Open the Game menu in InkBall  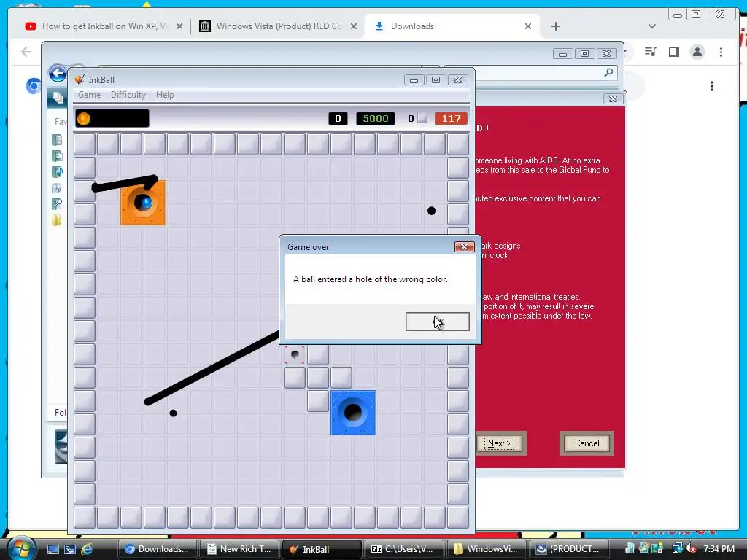[x=89, y=95]
